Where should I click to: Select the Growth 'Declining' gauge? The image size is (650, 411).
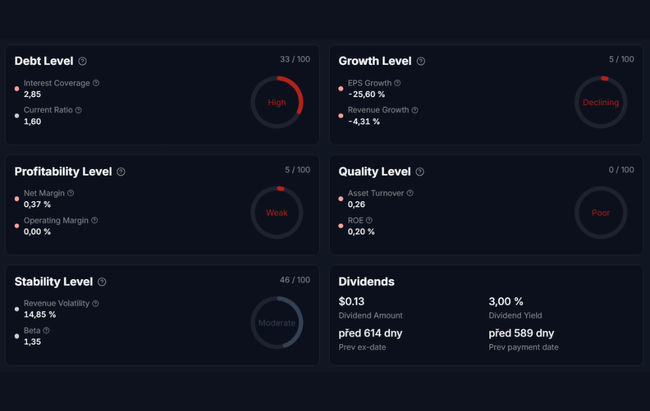pos(601,102)
